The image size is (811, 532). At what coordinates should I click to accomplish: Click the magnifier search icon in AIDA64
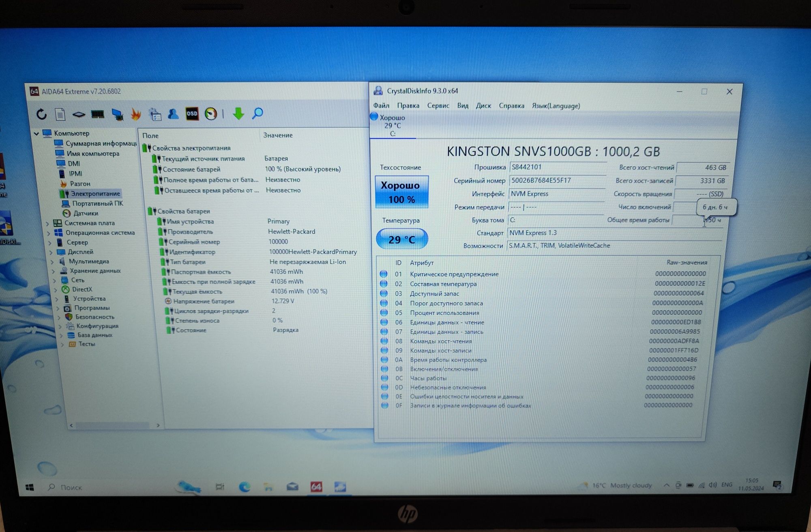click(257, 113)
